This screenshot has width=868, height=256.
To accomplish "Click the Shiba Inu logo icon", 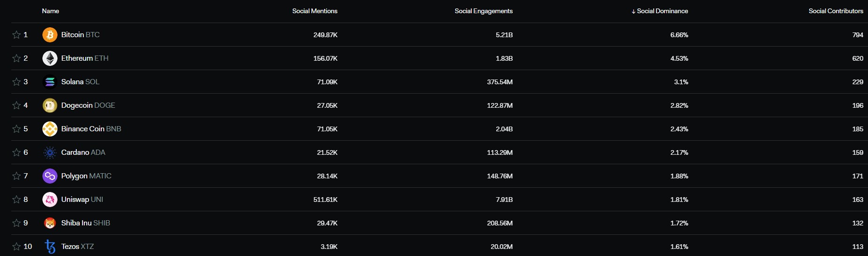I will [50, 223].
